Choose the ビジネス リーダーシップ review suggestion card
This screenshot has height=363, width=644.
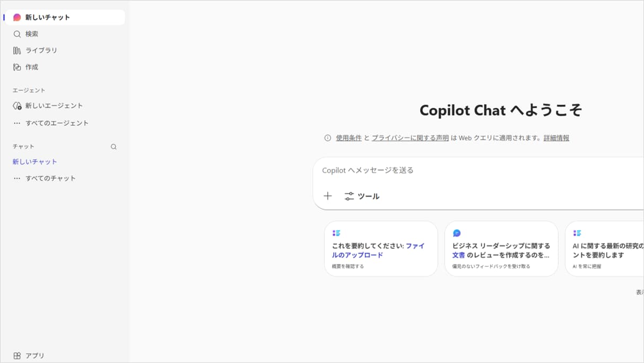501,249
